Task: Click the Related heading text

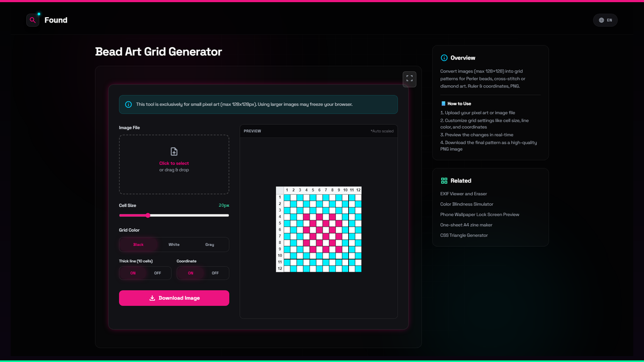Action: [x=461, y=181]
